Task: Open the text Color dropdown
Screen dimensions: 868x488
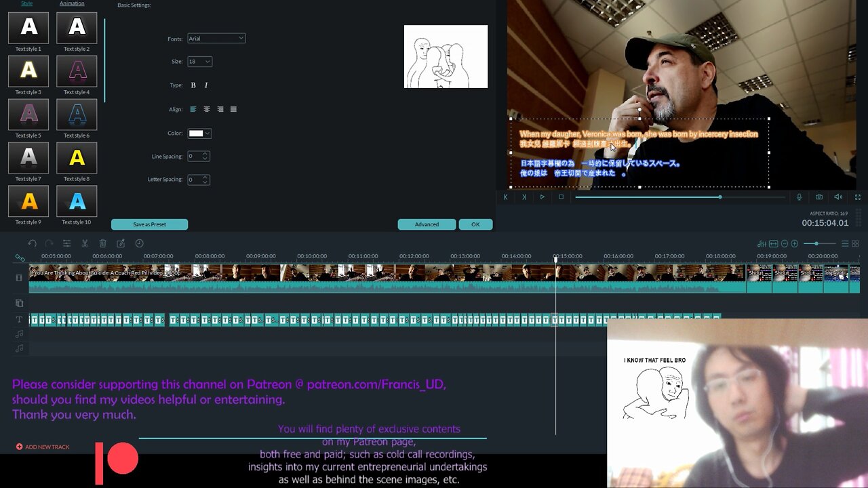Action: (199, 134)
